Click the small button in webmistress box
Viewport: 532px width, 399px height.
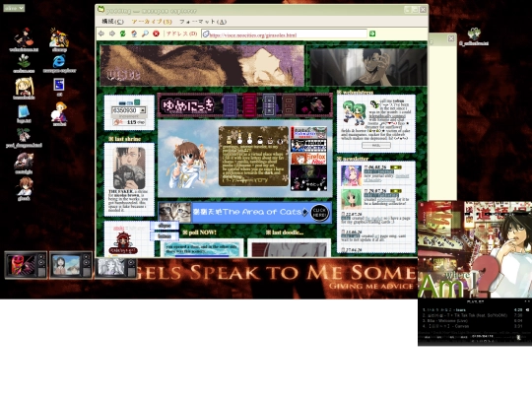(376, 145)
